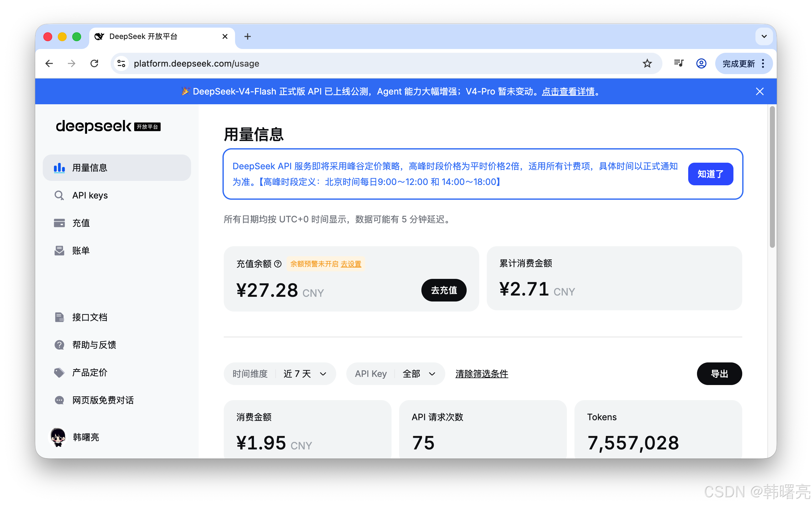The width and height of the screenshot is (812, 505).
Task: Go back with the browser back arrow
Action: click(x=49, y=63)
